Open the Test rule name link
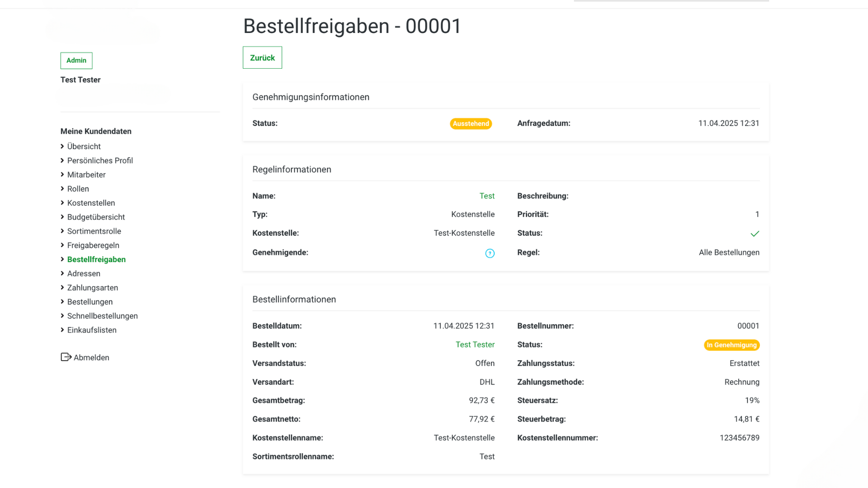The height and width of the screenshot is (488, 868). tap(487, 196)
